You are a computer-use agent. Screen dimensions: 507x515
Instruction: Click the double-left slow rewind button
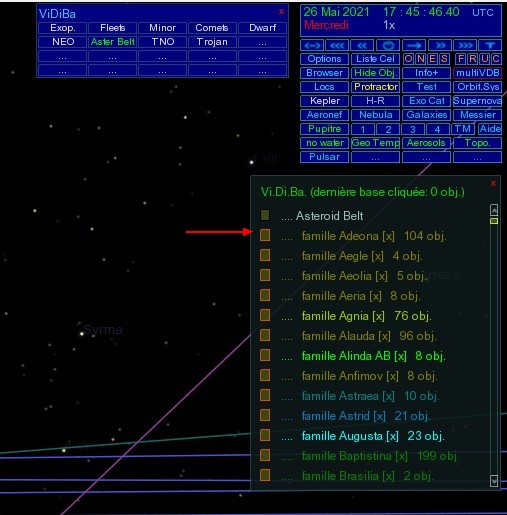[x=362, y=45]
